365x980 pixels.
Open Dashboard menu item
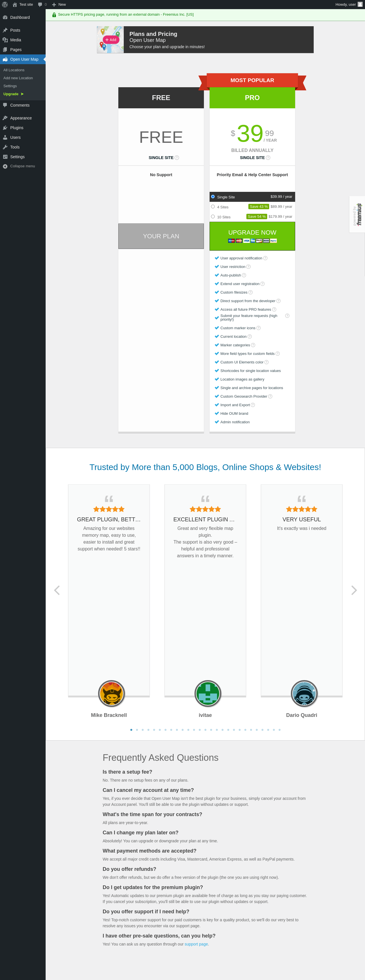coord(23,17)
